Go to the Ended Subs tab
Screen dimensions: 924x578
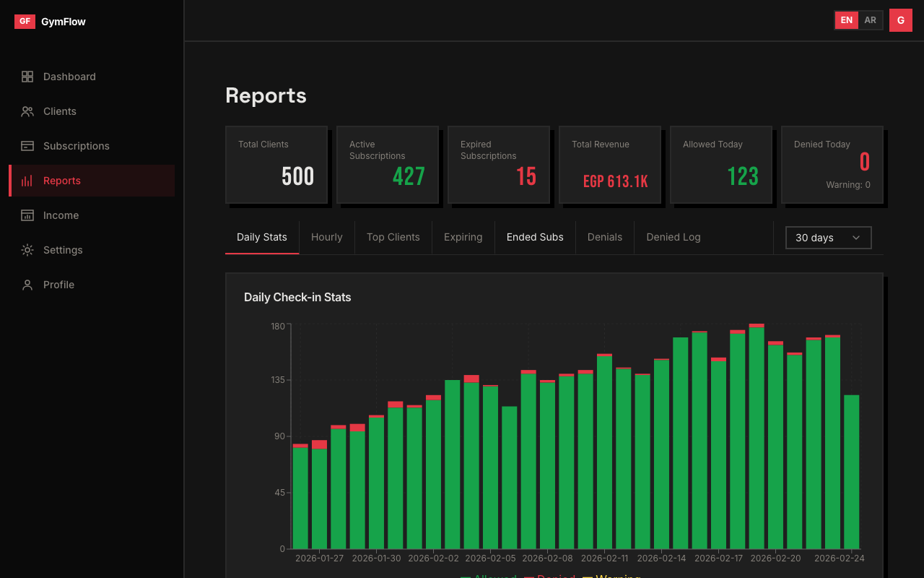click(x=535, y=237)
